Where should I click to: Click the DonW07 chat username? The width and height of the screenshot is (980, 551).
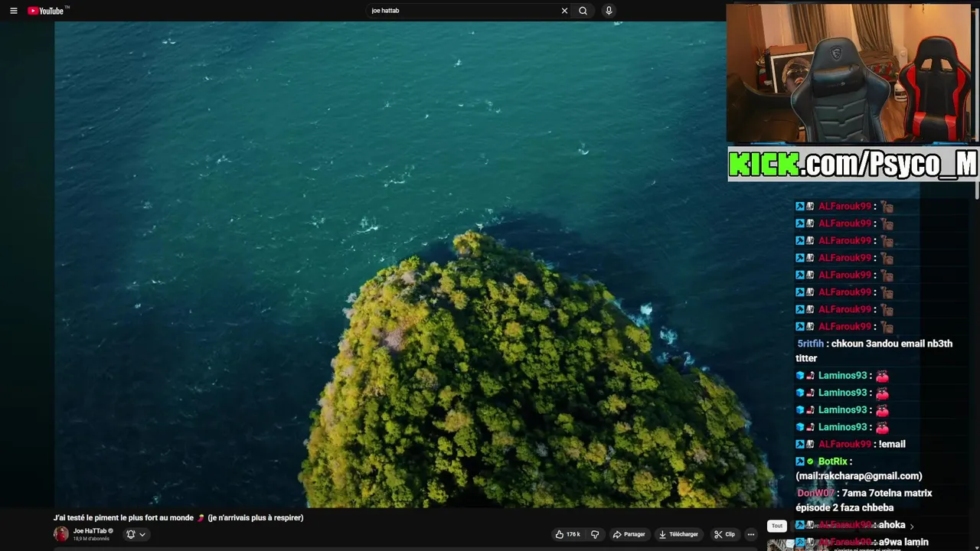coord(815,494)
